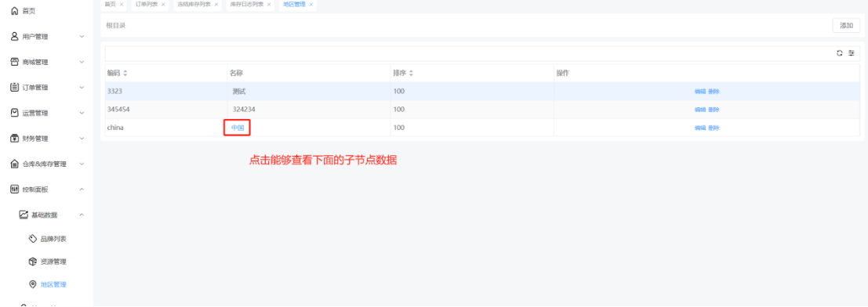Open the 中国 link to view child regions

coord(238,128)
